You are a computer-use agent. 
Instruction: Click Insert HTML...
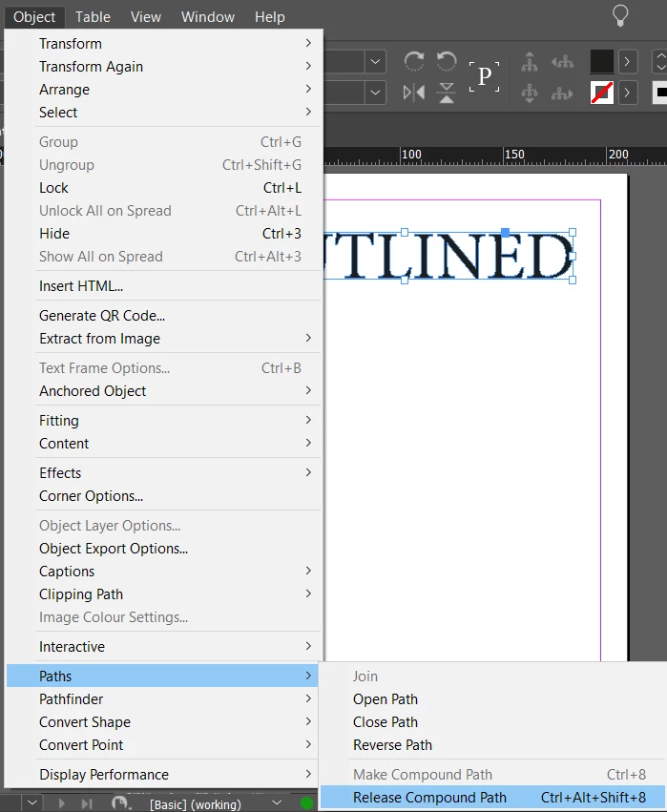tap(163, 286)
